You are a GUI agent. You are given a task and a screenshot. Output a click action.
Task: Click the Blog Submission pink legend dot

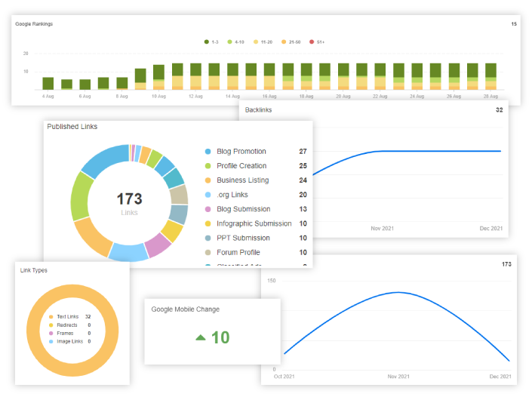coord(208,209)
